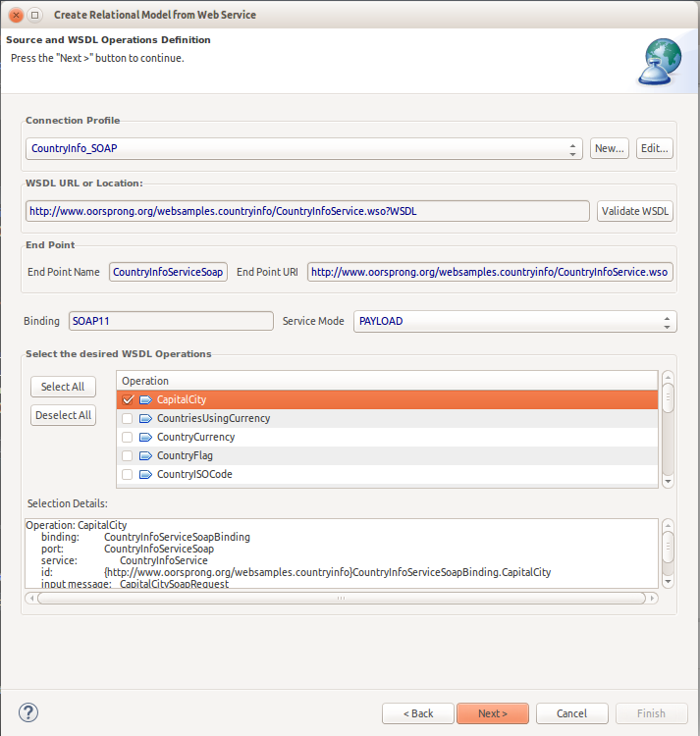Check the CountryISOCode operation checkbox

(128, 475)
